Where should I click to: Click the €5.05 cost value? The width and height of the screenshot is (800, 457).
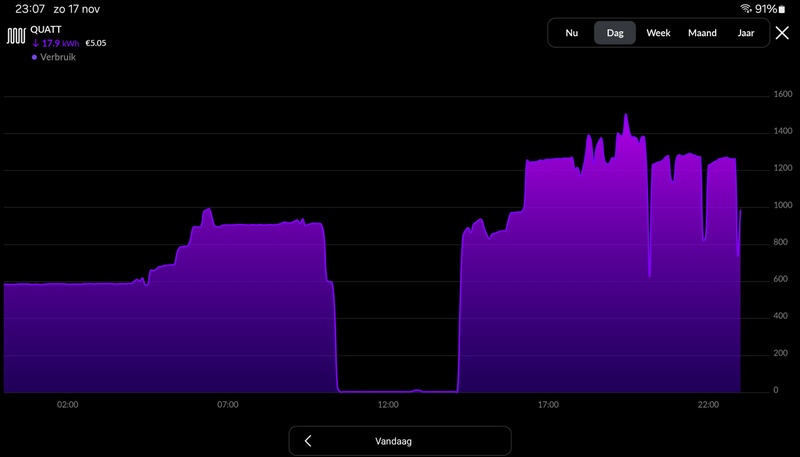pos(95,43)
